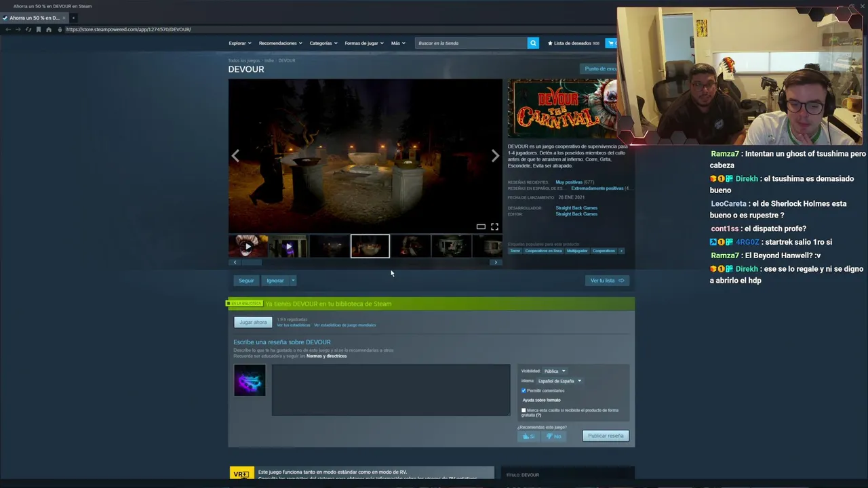This screenshot has height=488, width=868.
Task: Uncheck 'Permitir comentarios' checkbox
Action: point(524,390)
